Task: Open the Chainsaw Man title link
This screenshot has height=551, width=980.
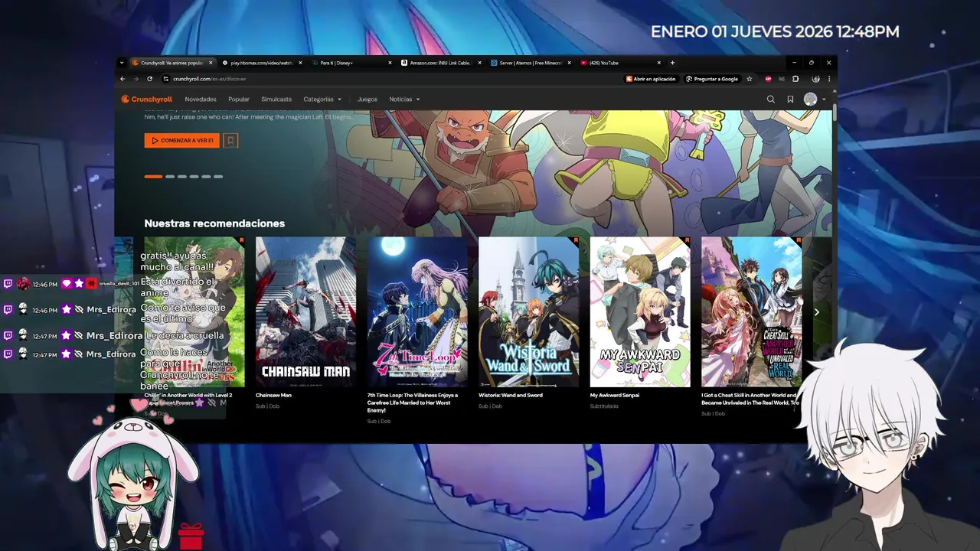Action: click(273, 396)
